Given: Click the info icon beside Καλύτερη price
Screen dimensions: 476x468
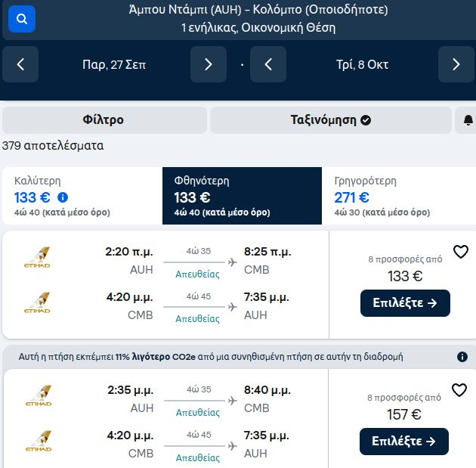Looking at the screenshot, I should coord(63,197).
